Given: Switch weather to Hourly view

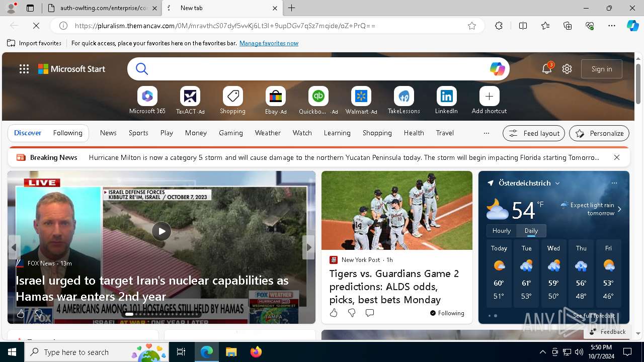Looking at the screenshot, I should click(x=502, y=231).
